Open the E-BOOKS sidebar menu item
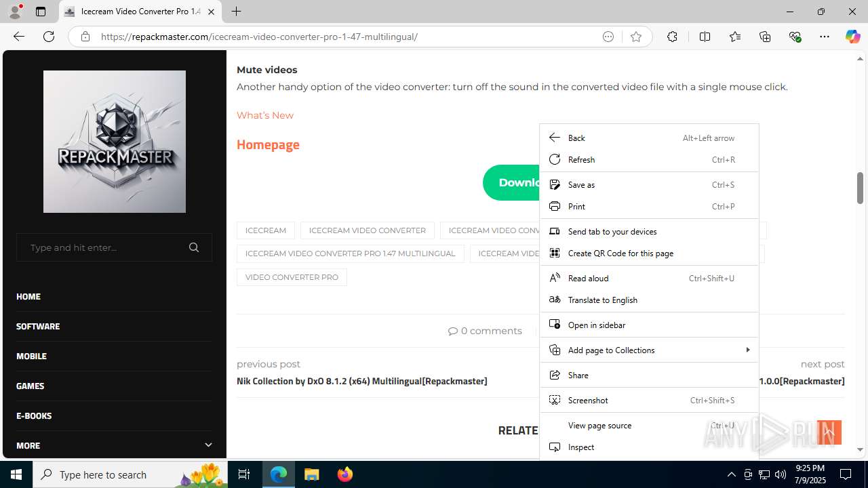Image resolution: width=868 pixels, height=488 pixels. [34, 415]
